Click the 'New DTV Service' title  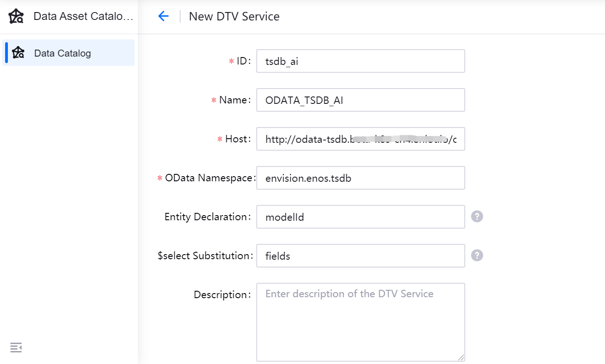tap(234, 16)
